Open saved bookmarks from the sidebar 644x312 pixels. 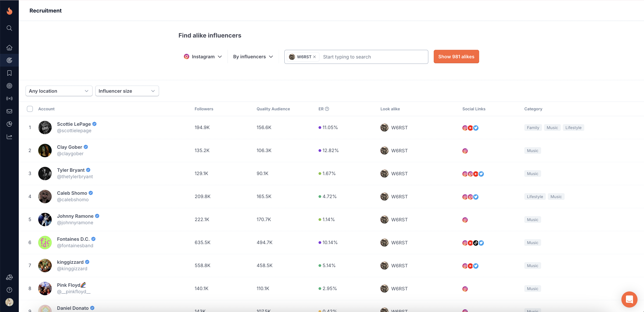pos(9,73)
